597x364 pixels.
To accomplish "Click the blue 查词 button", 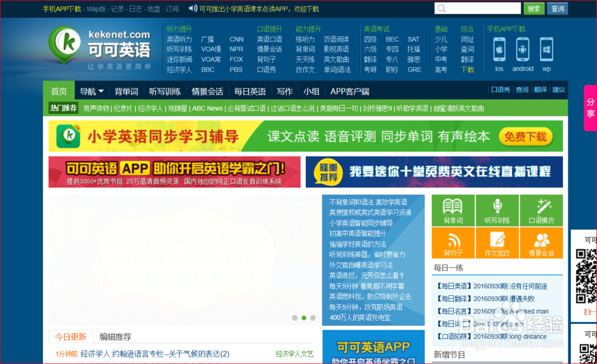I will pos(558,8).
